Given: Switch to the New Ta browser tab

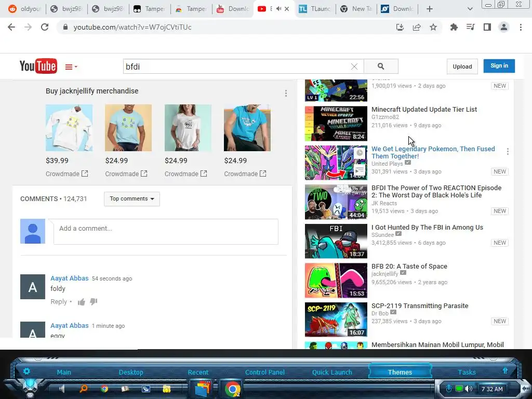Looking at the screenshot, I should coord(356,9).
